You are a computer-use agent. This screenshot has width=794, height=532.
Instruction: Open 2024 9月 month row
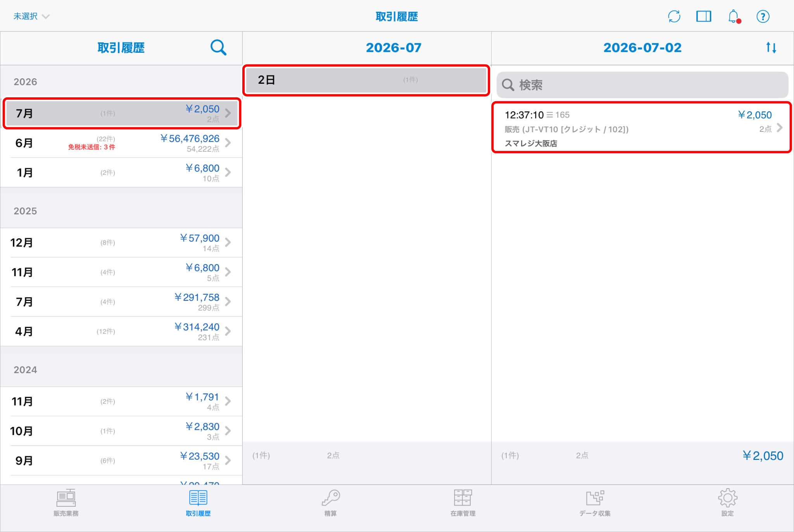(x=122, y=460)
